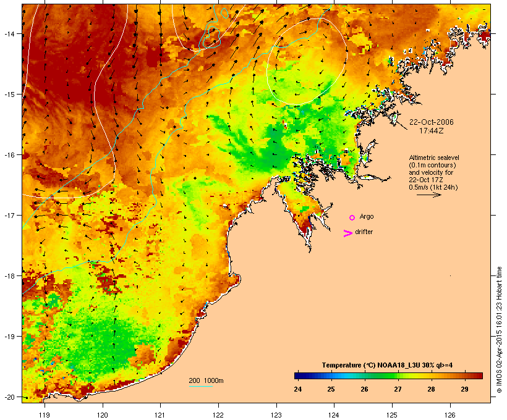Click the color bar tick value 24
The image size is (507, 420).
[298, 389]
